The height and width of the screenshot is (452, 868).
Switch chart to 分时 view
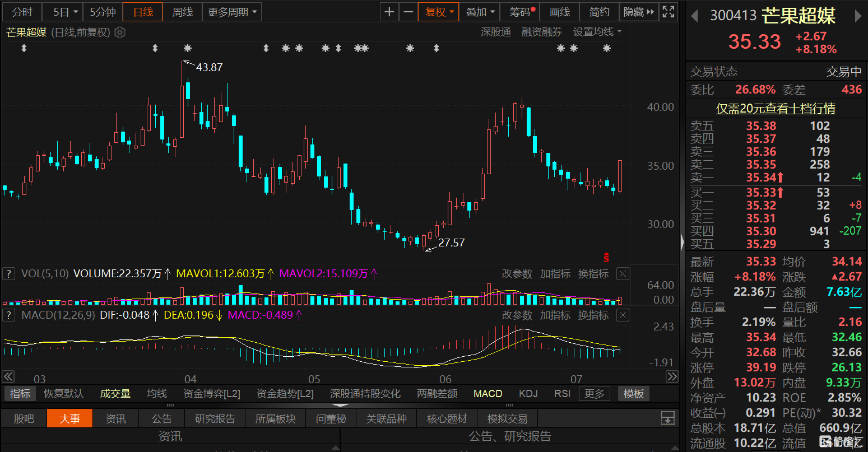click(22, 12)
